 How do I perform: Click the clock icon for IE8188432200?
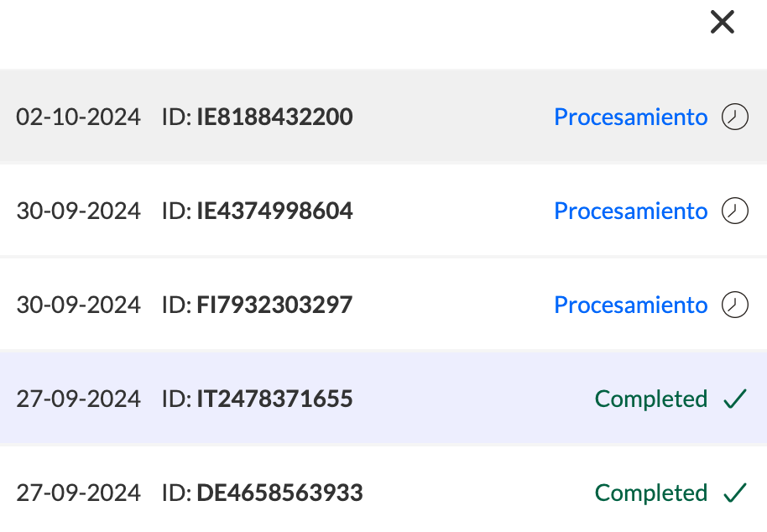(735, 117)
